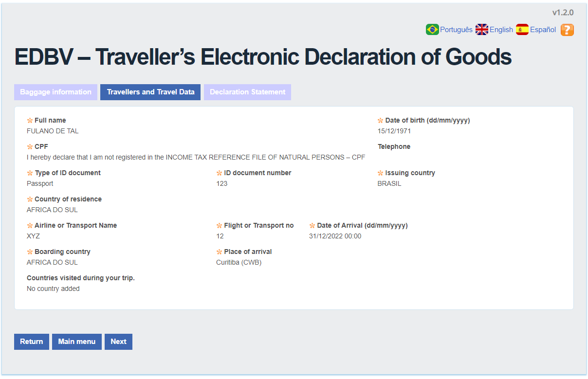This screenshot has height=379, width=588.
Task: Click the Spain flag icon
Action: pos(522,30)
